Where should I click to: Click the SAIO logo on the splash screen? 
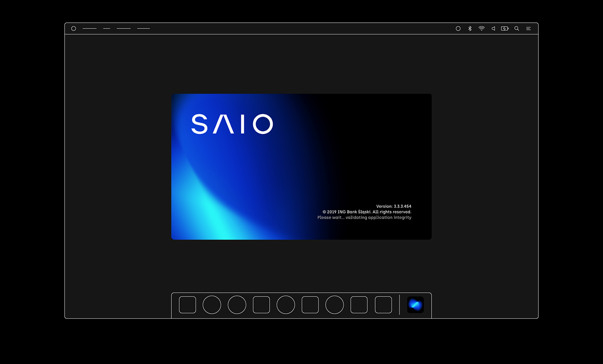click(x=232, y=124)
